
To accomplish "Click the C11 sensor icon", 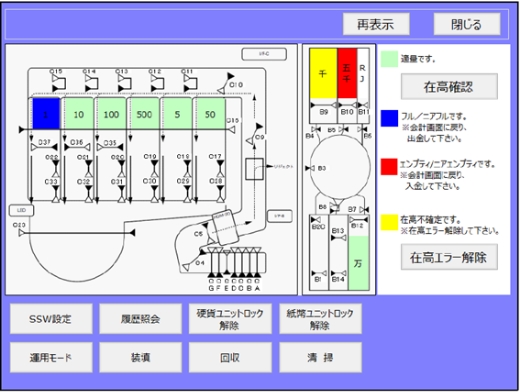I will pyautogui.click(x=190, y=83).
